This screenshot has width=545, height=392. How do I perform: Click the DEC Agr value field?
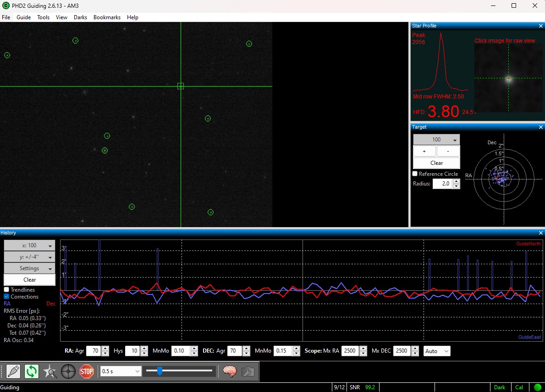pyautogui.click(x=235, y=351)
